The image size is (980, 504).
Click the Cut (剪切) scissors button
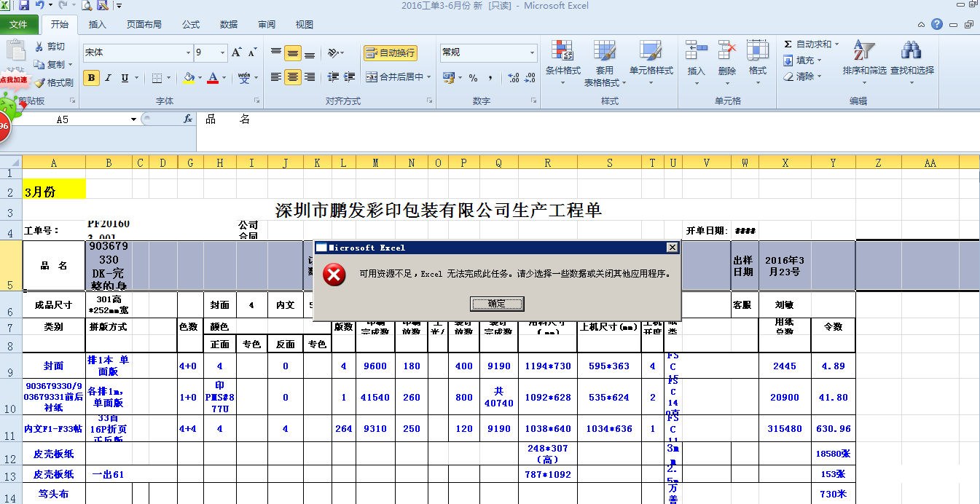pos(50,47)
